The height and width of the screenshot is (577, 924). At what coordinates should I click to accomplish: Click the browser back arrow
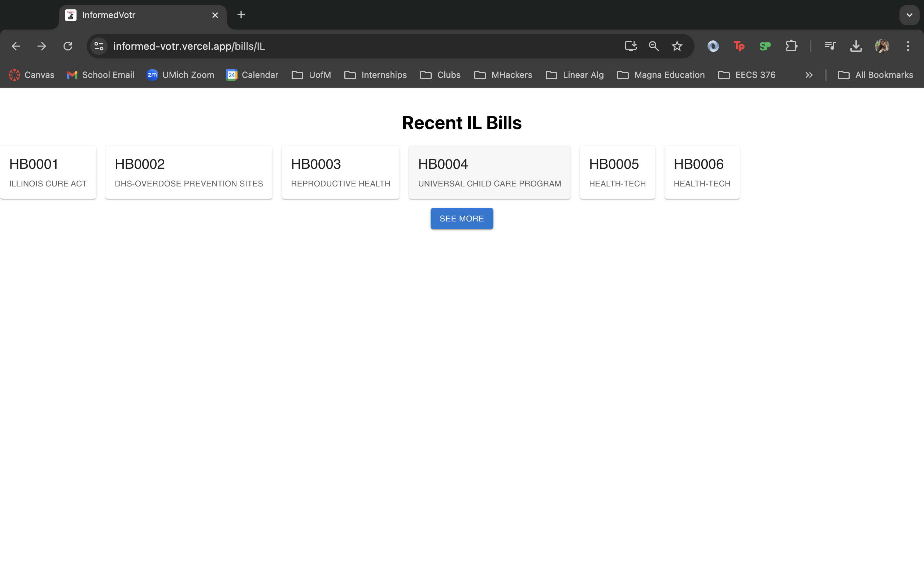pyautogui.click(x=16, y=46)
